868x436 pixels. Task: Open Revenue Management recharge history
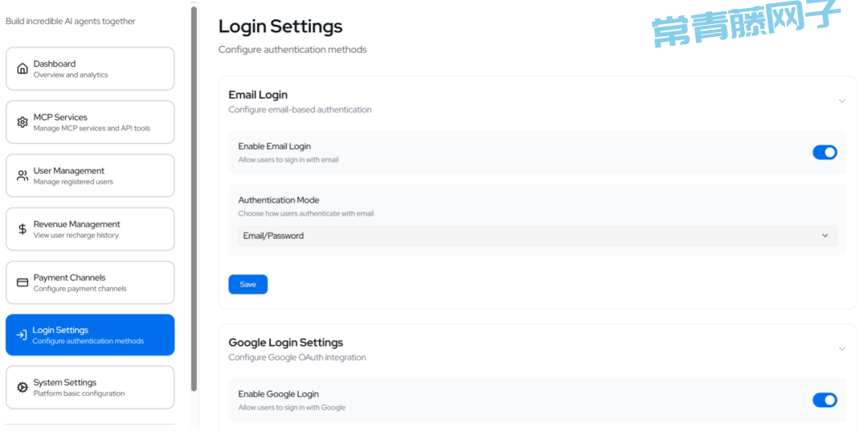(90, 228)
